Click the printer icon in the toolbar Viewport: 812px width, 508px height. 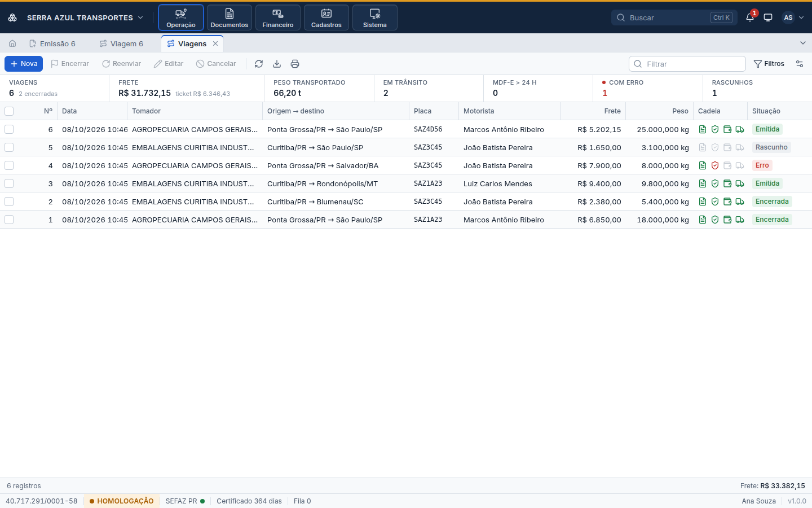pos(295,64)
